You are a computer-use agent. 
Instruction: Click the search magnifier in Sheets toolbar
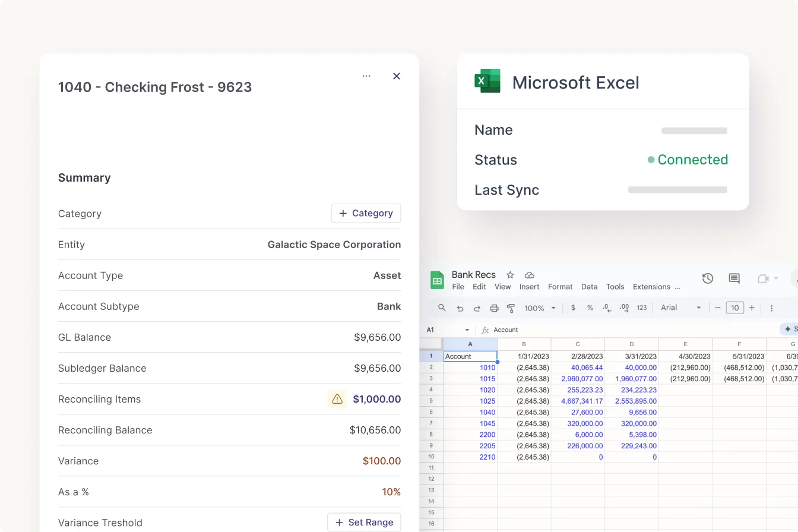pyautogui.click(x=442, y=308)
